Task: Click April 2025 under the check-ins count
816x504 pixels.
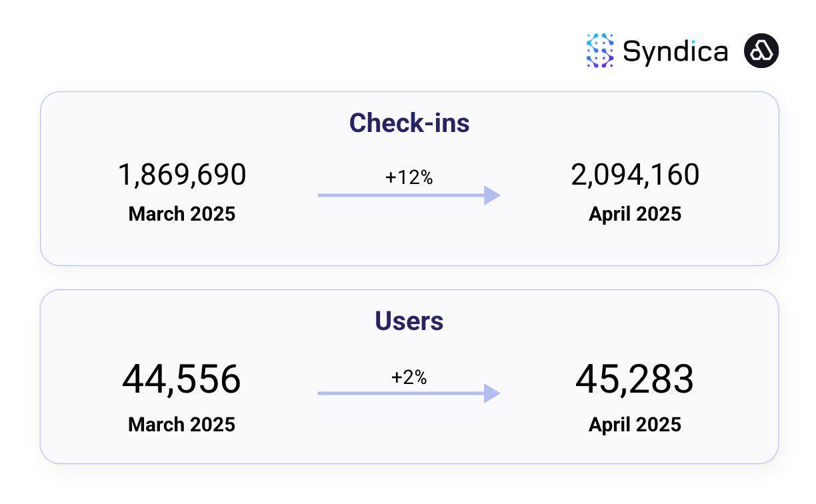Action: (x=635, y=214)
